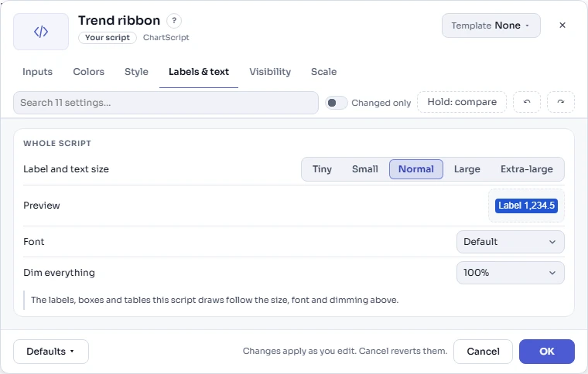
Task: Switch to the Scale tab
Action: tap(323, 72)
